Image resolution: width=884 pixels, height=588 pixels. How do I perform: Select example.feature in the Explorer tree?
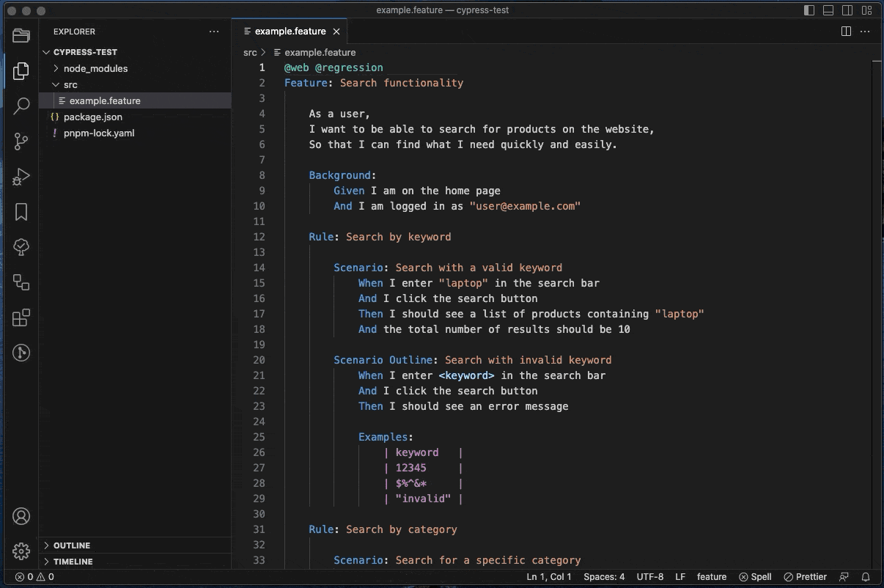pyautogui.click(x=136, y=100)
